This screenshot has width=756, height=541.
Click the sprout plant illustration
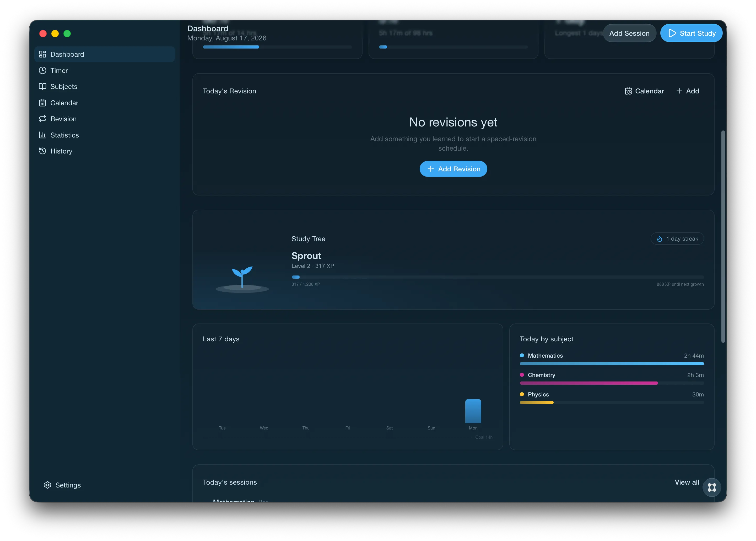point(242,279)
